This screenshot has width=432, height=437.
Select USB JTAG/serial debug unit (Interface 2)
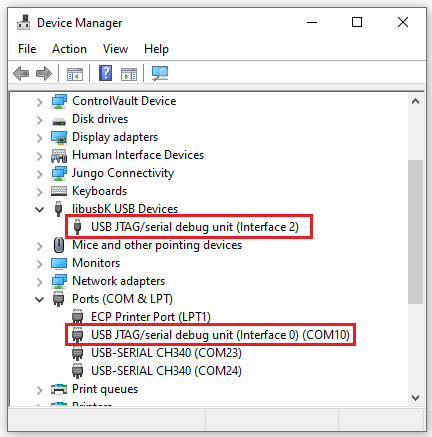point(195,227)
